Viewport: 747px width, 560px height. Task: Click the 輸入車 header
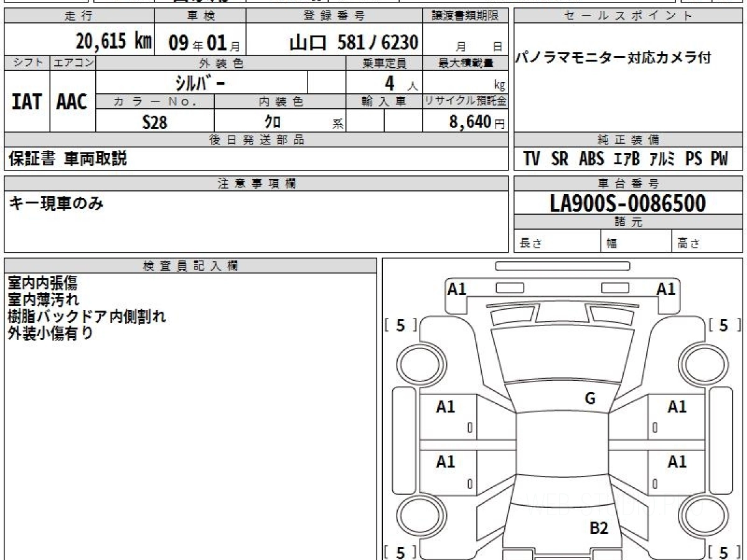tap(384, 101)
